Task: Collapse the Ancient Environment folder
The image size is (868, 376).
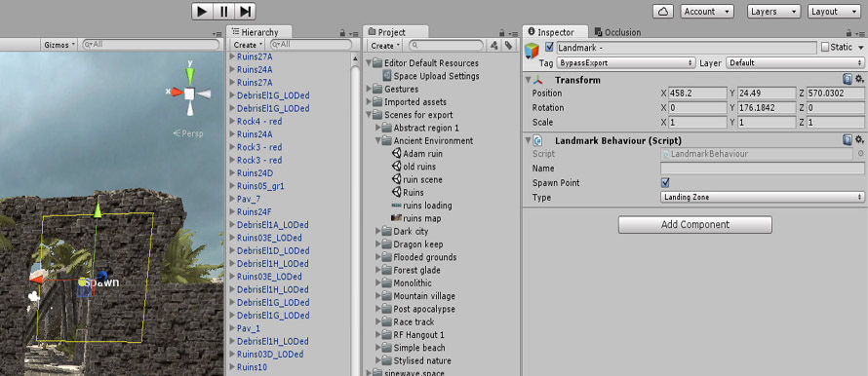Action: coord(378,140)
